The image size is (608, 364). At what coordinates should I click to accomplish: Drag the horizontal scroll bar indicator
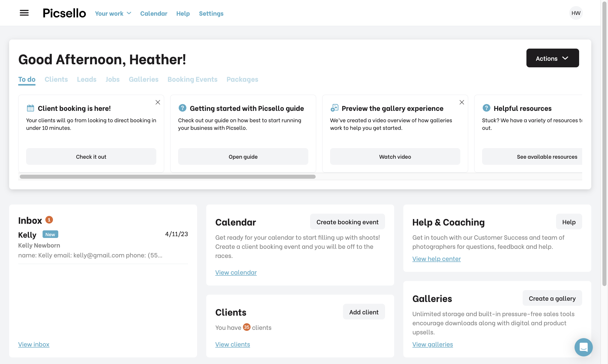[167, 177]
